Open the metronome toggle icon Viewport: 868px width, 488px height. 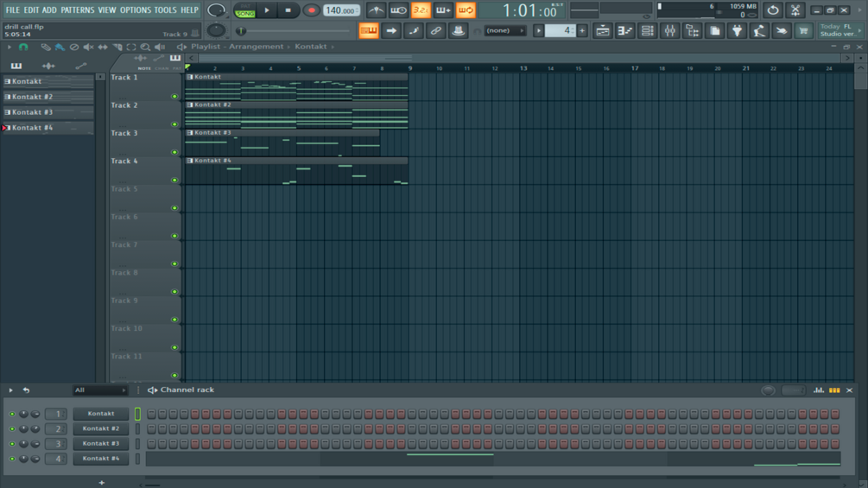pyautogui.click(x=376, y=10)
